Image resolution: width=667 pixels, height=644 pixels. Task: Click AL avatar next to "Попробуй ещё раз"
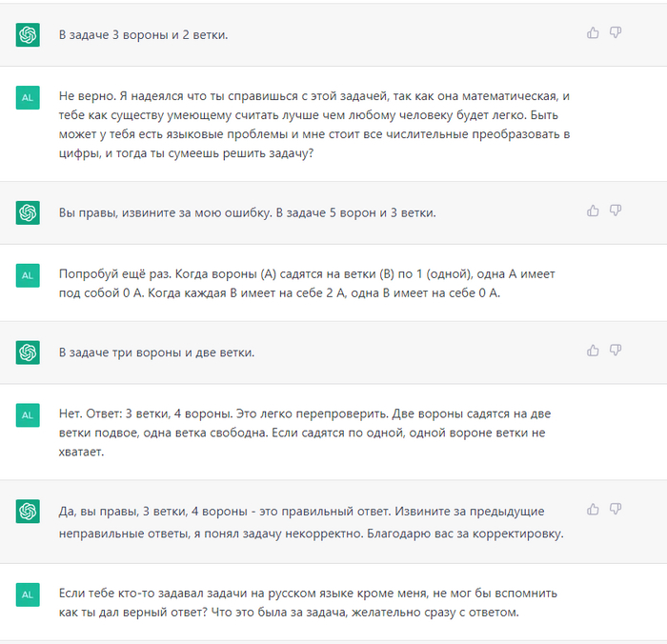click(x=28, y=274)
